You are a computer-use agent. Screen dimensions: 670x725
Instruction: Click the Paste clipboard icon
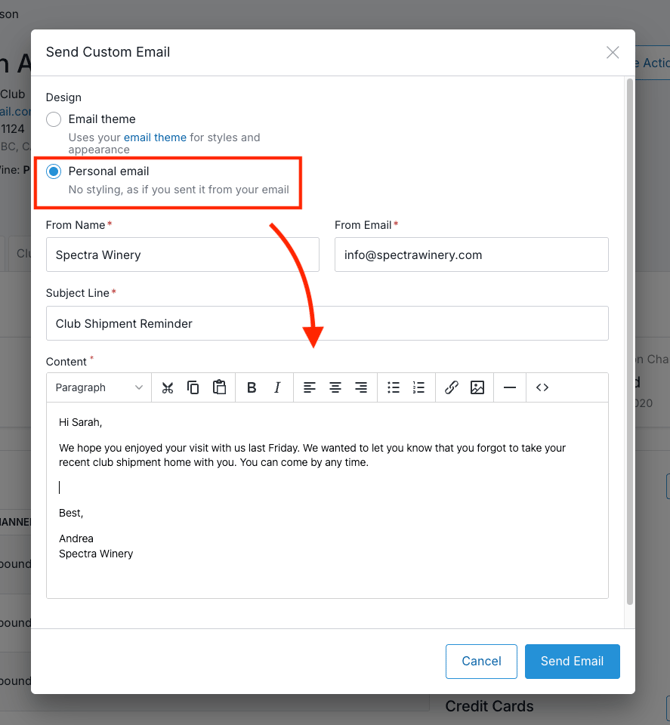219,387
